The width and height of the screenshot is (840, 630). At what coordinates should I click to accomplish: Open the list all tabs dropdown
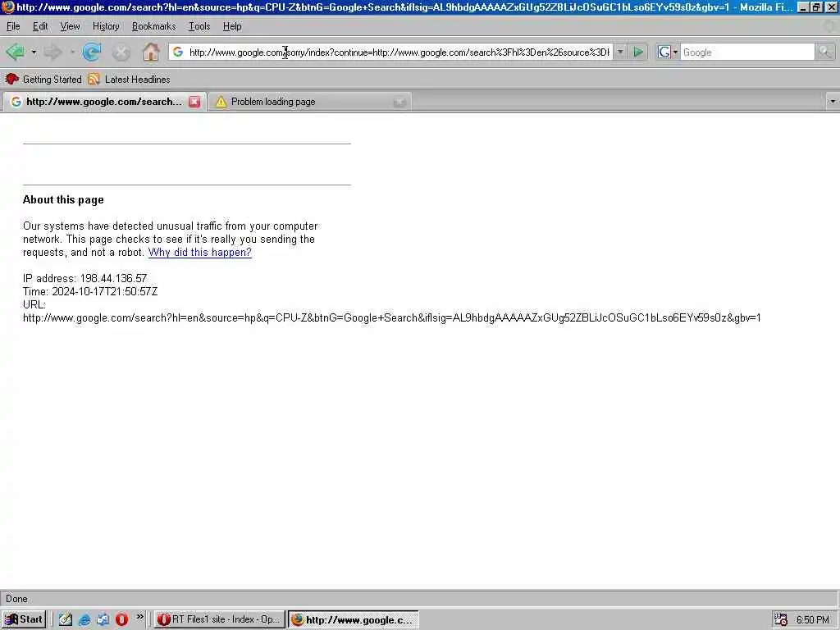point(833,101)
